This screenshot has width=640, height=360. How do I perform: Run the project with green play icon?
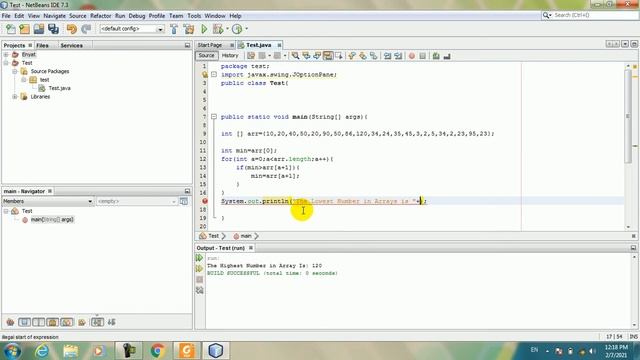pos(204,29)
